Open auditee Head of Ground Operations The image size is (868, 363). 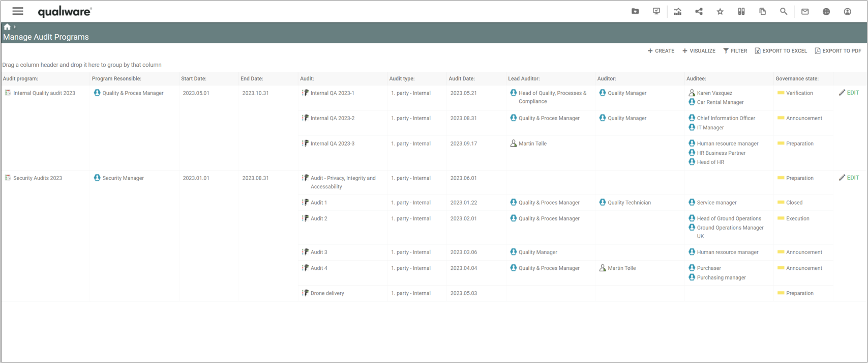point(729,218)
